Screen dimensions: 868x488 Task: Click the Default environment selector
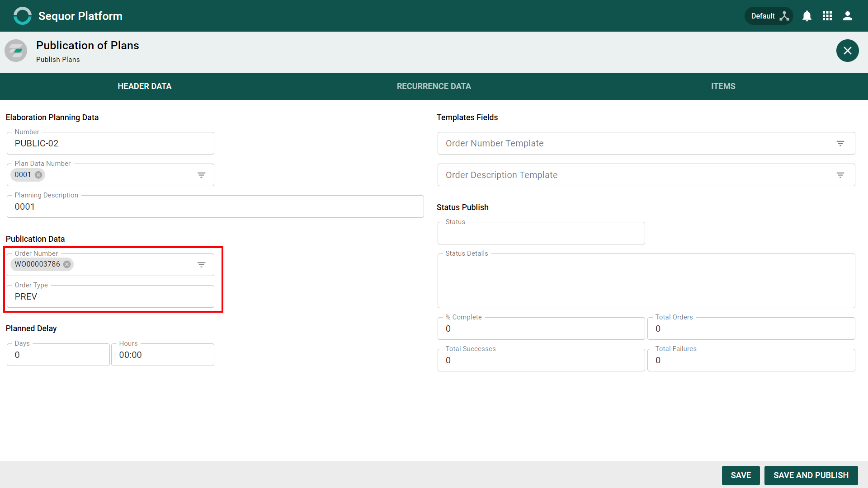point(769,16)
